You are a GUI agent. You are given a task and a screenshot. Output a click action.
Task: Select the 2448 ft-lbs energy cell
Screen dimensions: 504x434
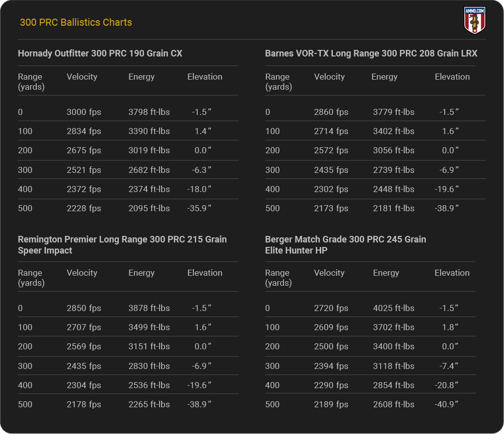pyautogui.click(x=394, y=189)
